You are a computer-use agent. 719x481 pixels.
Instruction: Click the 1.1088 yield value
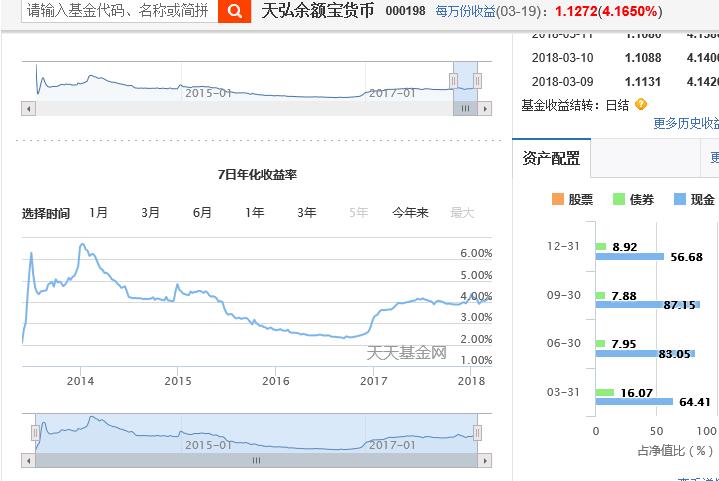(x=643, y=58)
